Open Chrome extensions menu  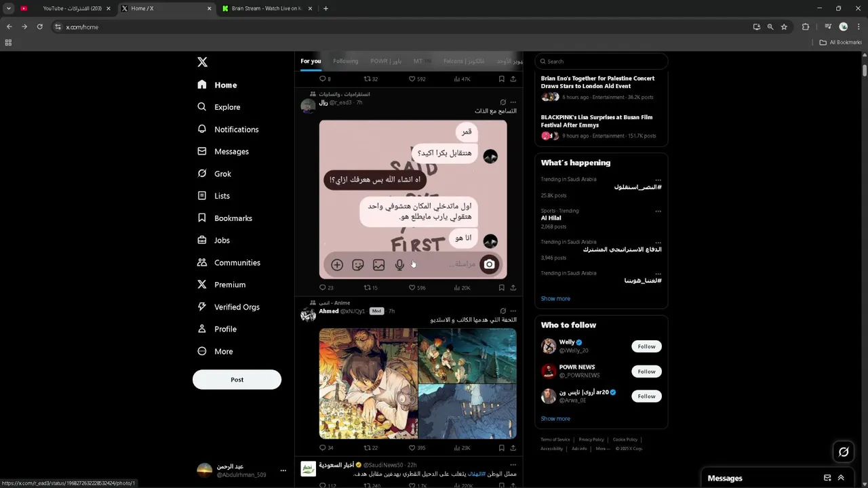(806, 26)
